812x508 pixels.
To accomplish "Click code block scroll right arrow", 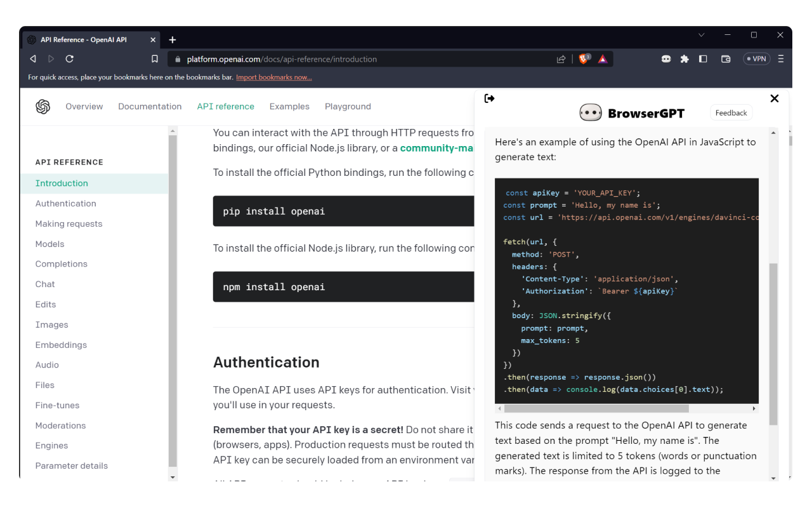I will [754, 408].
